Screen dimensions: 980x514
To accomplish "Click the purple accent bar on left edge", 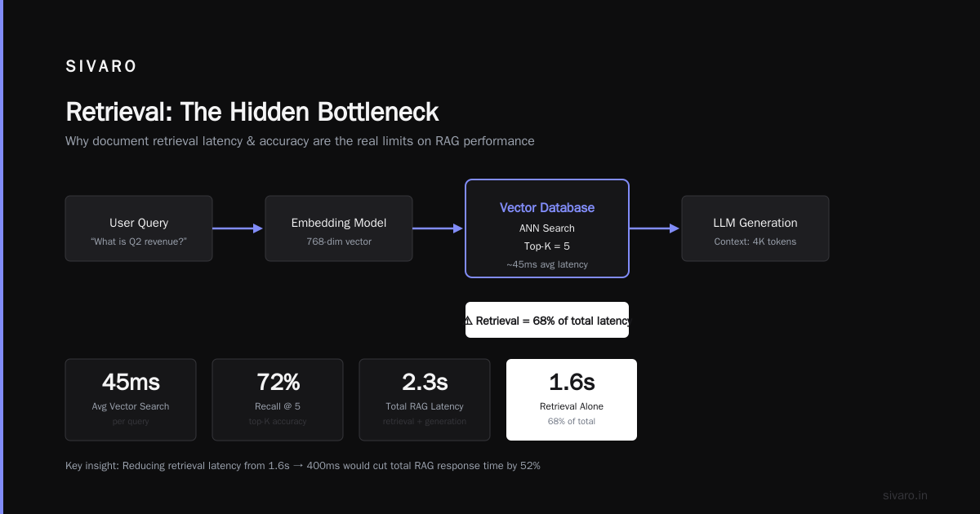I will point(2,257).
